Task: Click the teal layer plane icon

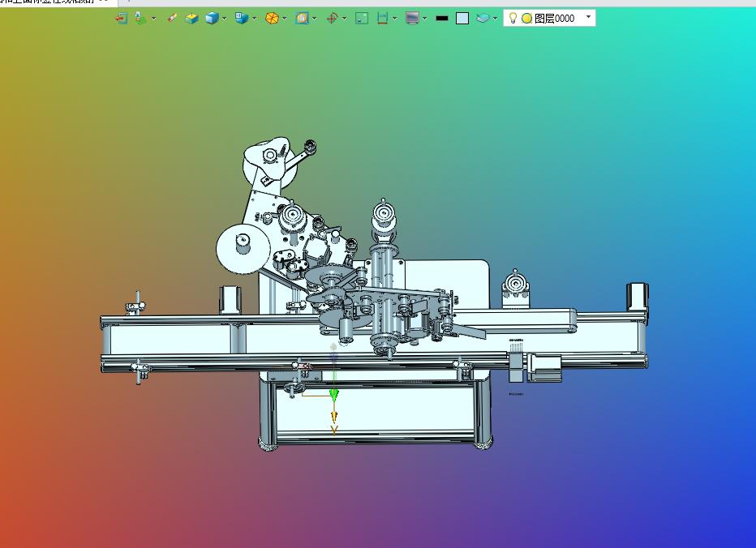Action: (483, 19)
